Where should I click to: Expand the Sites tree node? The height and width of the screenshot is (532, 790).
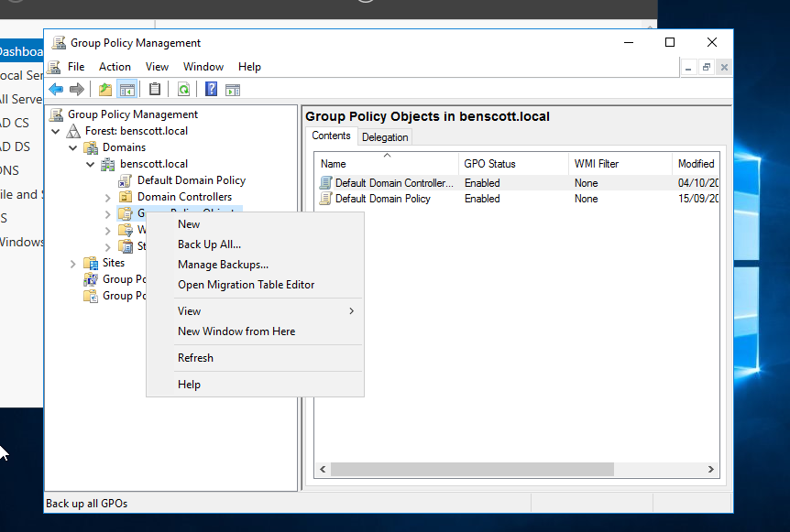(x=73, y=264)
